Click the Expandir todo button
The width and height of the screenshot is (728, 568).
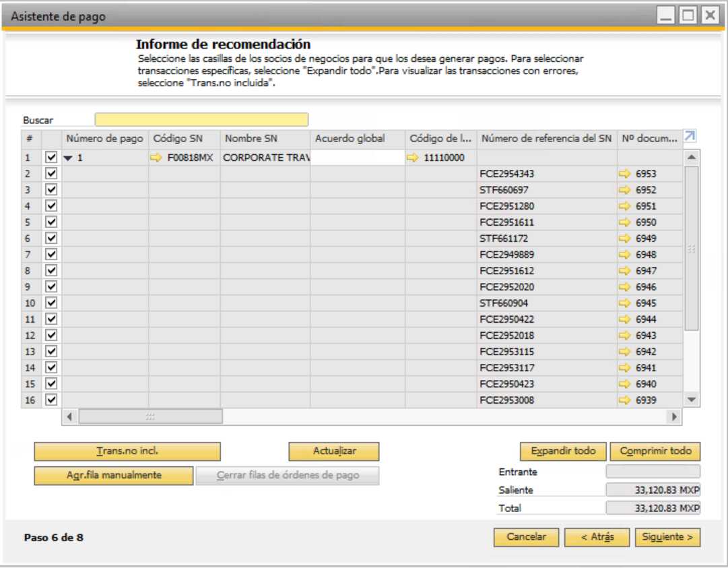tap(563, 451)
